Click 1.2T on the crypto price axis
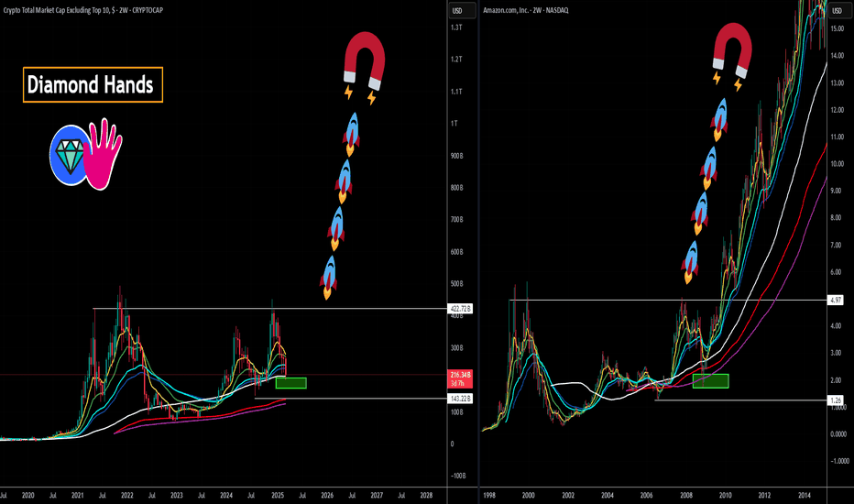854x504 pixels. (456, 59)
